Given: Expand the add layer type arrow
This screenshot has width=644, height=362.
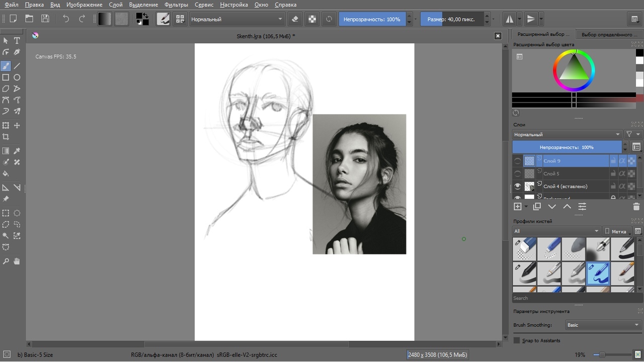Looking at the screenshot, I should pos(526,207).
